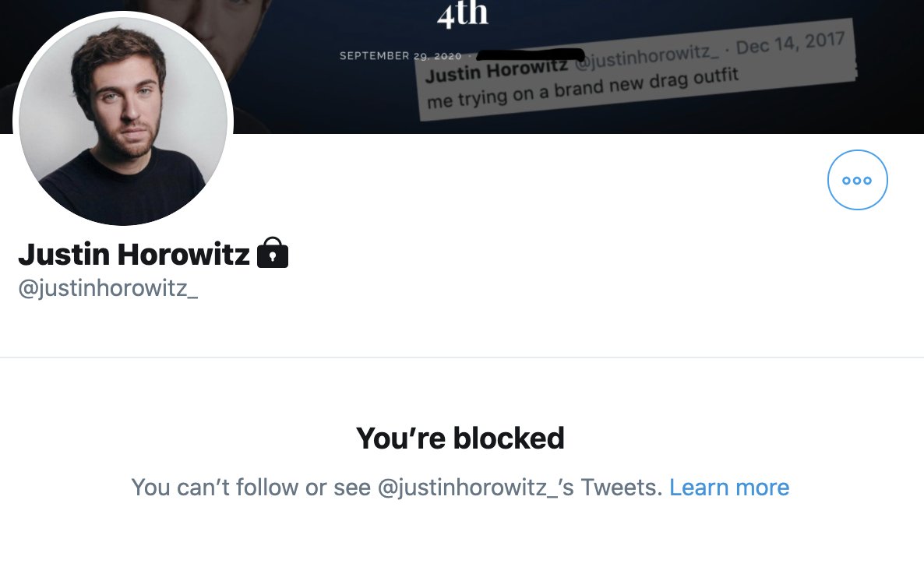
Task: Click the Dec 14, 2017 tweet date
Action: [x=790, y=44]
